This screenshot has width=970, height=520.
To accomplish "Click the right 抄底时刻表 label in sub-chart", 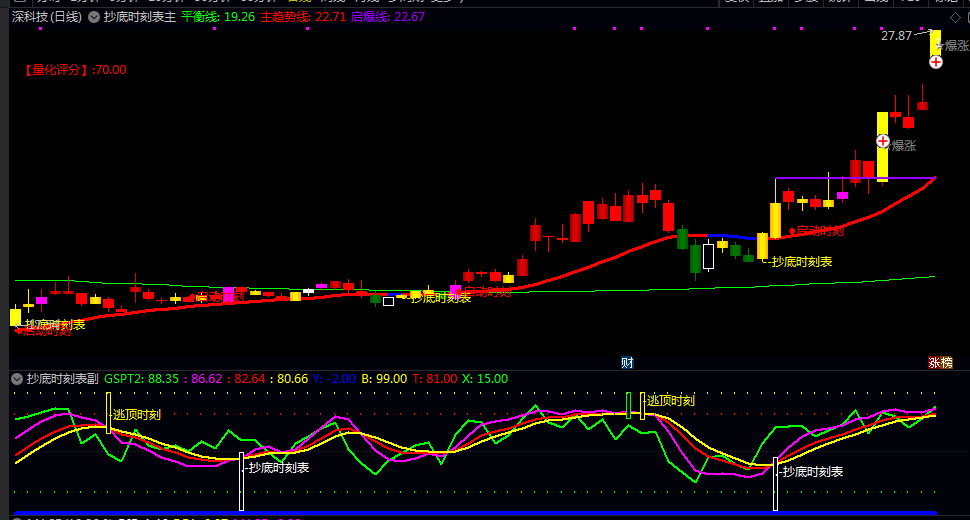I will 812,472.
